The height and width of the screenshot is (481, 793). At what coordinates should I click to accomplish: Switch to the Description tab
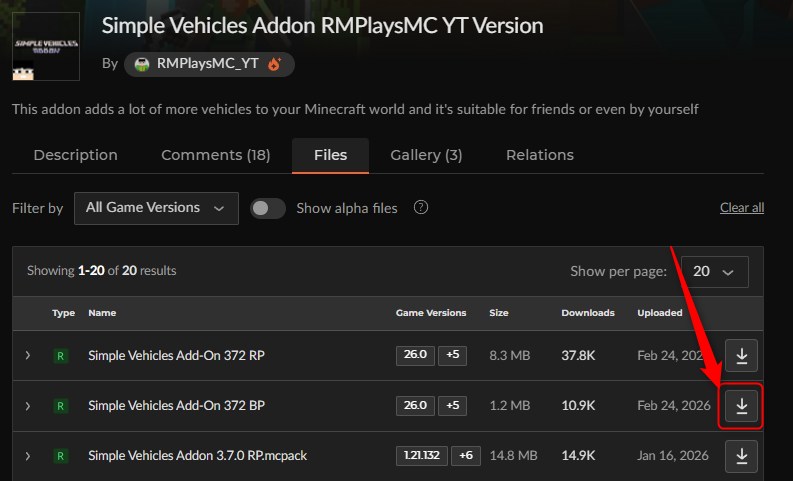(x=75, y=155)
